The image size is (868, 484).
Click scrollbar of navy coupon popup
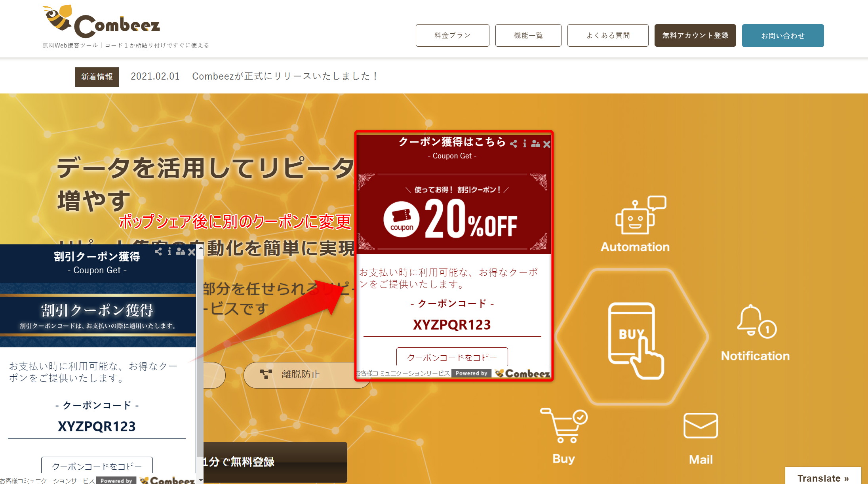click(x=200, y=364)
